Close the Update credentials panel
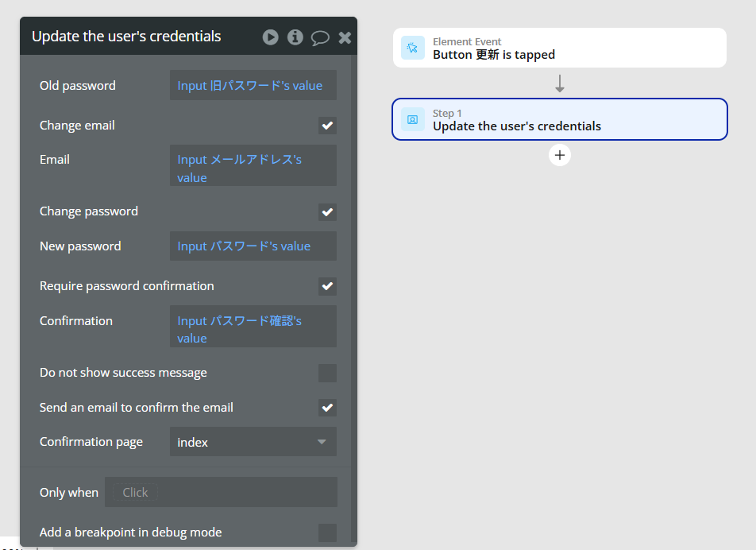Viewport: 756px width, 550px height. tap(345, 37)
